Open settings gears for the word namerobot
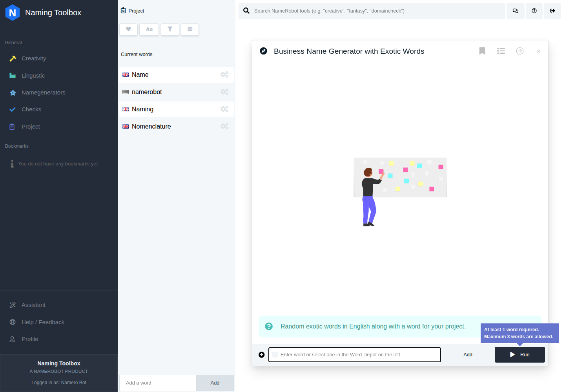 click(224, 92)
